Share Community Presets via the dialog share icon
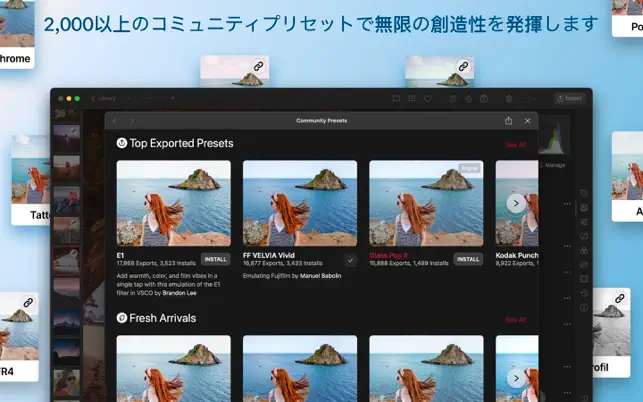 tap(508, 121)
